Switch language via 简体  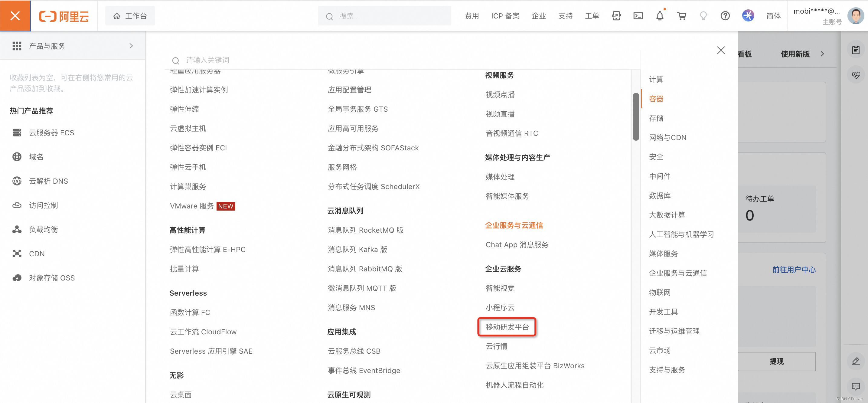[x=773, y=16]
